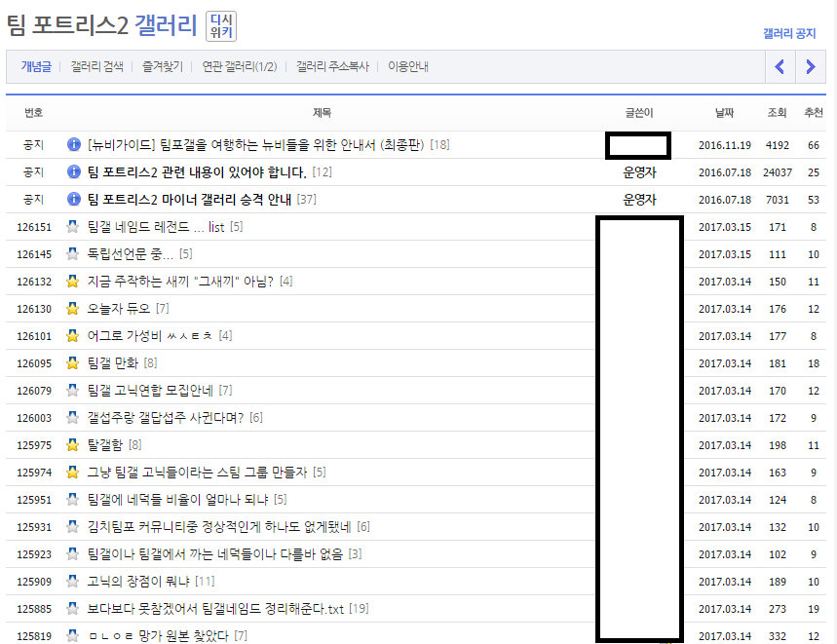Go to next page with right arrow
The height and width of the screenshot is (644, 837).
[x=810, y=67]
